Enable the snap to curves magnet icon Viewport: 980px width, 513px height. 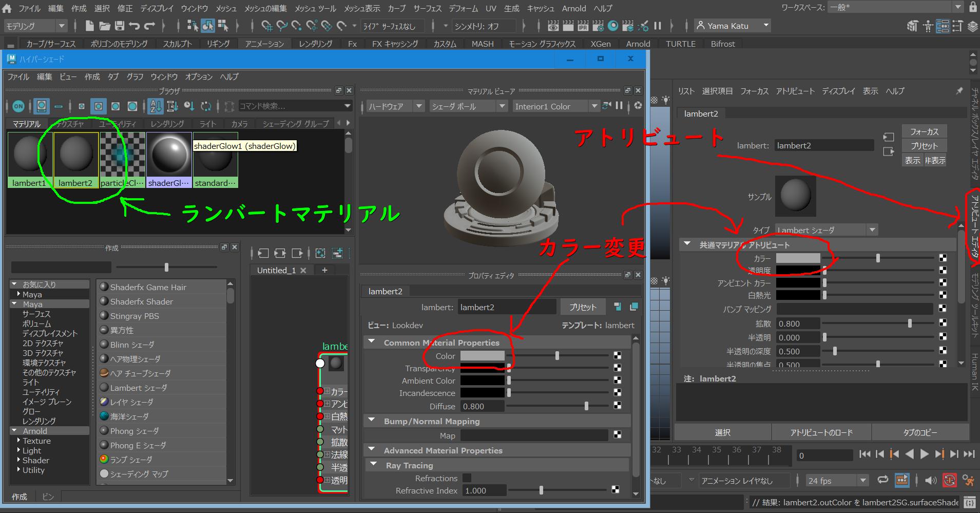click(x=282, y=26)
